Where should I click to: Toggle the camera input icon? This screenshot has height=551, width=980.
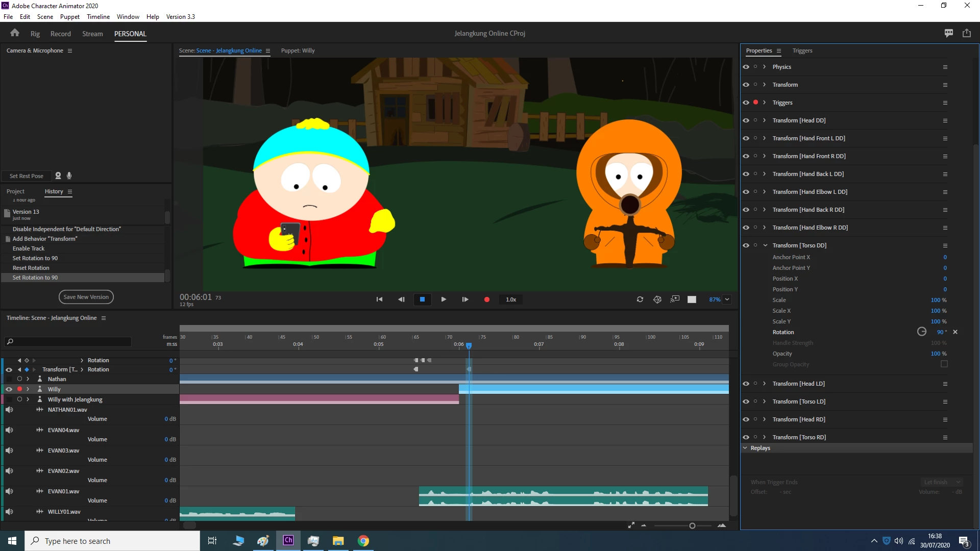coord(58,176)
